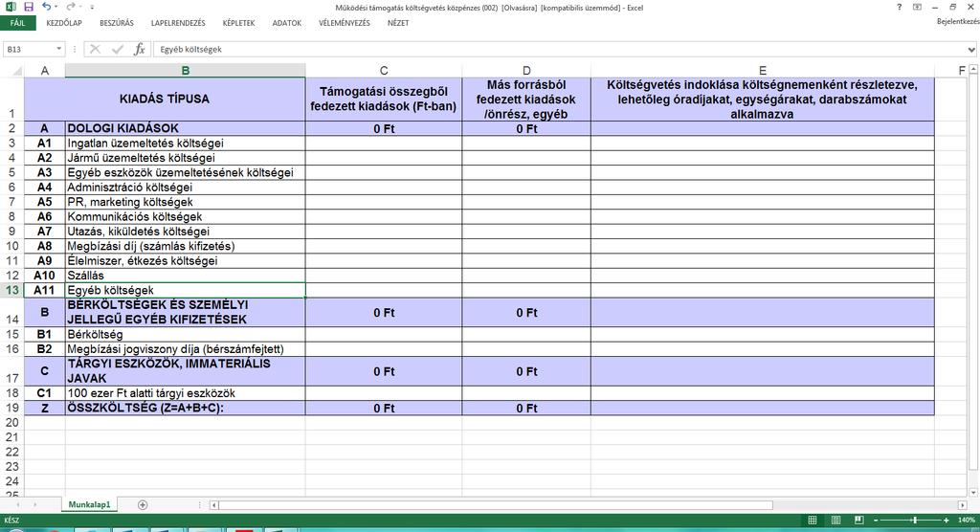Click the zoom out minus button

click(876, 521)
